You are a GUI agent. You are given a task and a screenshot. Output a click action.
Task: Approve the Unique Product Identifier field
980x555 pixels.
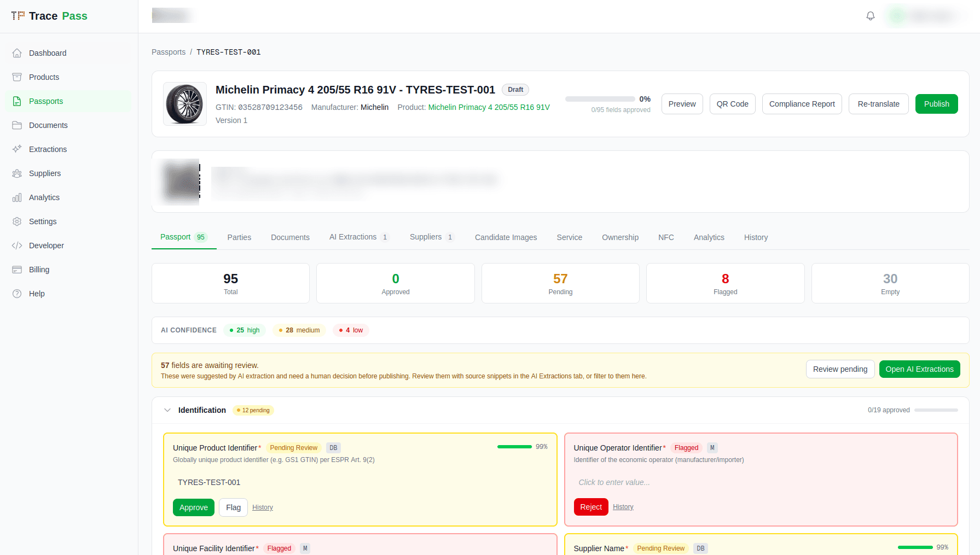(x=194, y=507)
